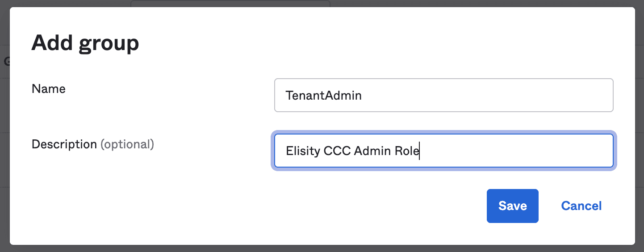Viewport: 644px width, 252px height.
Task: Cancel the Add group dialog
Action: tap(581, 206)
